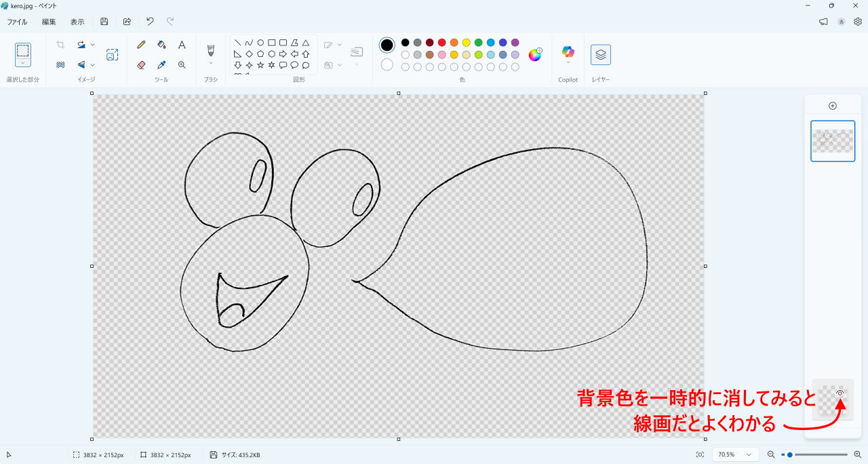Open the Edit colors wheel
The width and height of the screenshot is (868, 464).
point(535,55)
